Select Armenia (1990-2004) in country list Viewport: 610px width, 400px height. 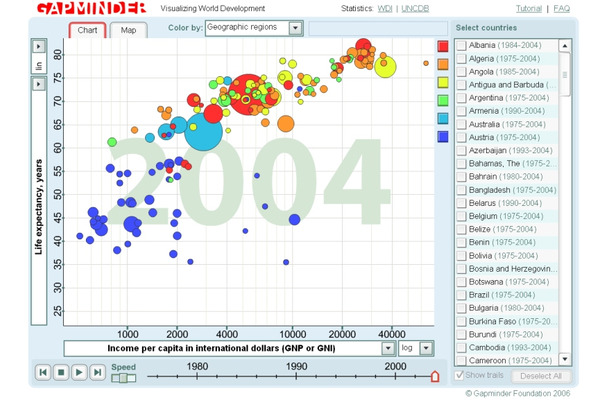click(507, 111)
